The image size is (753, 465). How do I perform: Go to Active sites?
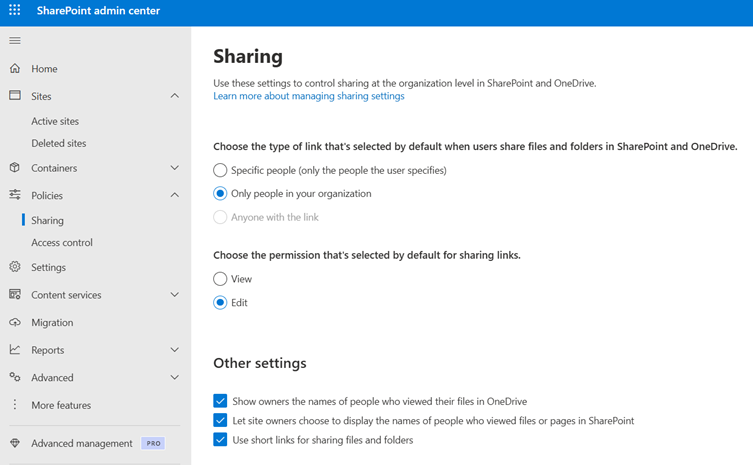[55, 121]
